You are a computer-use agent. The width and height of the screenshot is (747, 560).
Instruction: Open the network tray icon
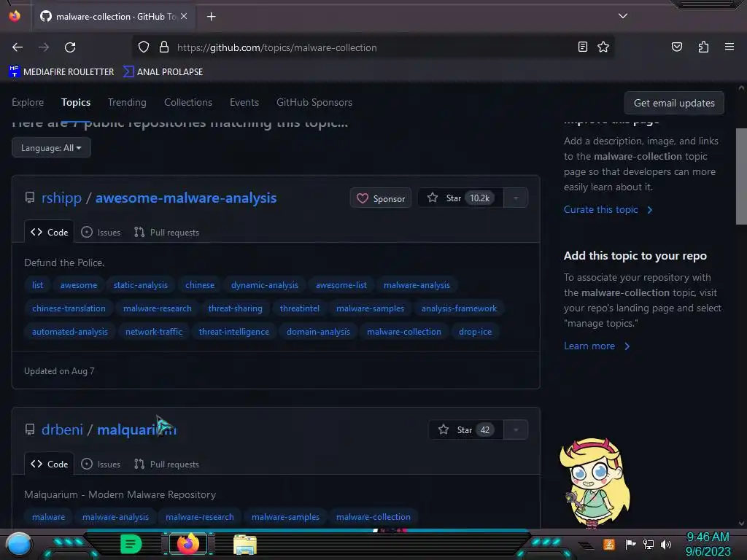click(648, 544)
